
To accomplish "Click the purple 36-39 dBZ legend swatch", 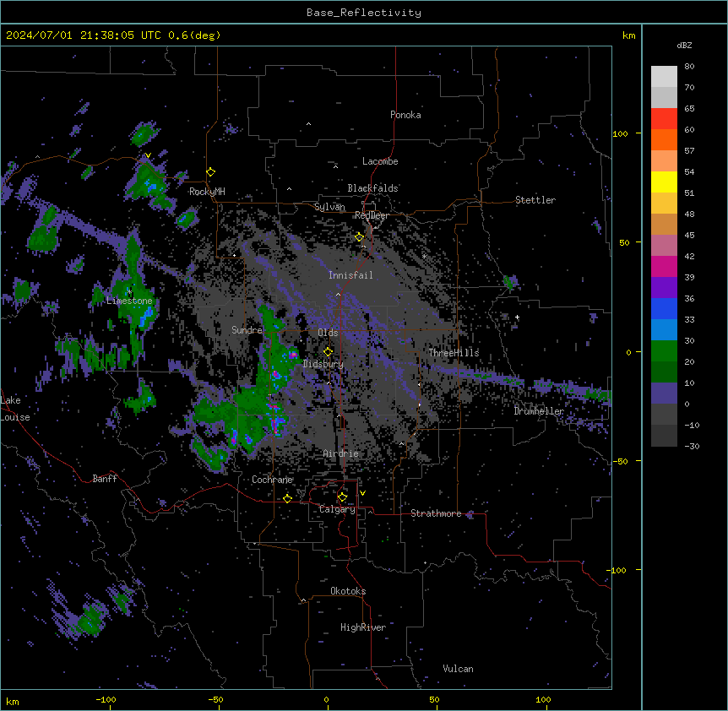I will (x=664, y=288).
